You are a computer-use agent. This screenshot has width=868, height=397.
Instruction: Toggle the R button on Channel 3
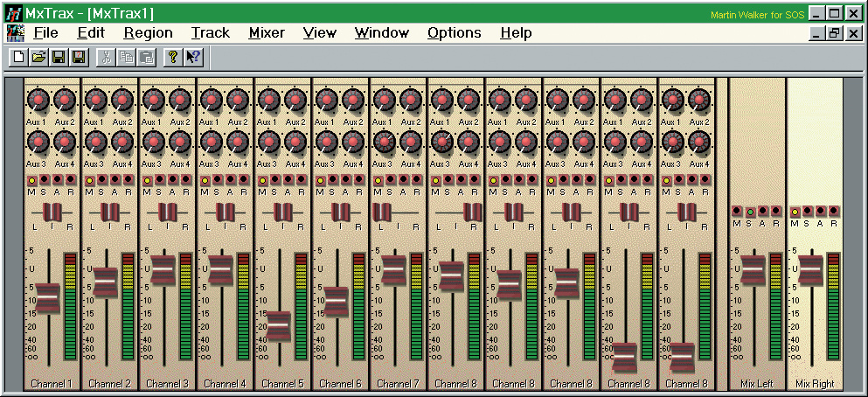pyautogui.click(x=186, y=181)
